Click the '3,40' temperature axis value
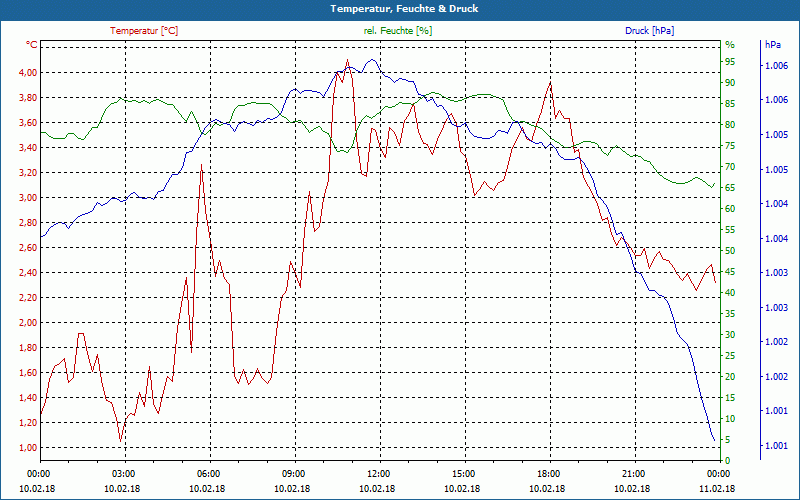Image resolution: width=800 pixels, height=500 pixels. coord(29,147)
